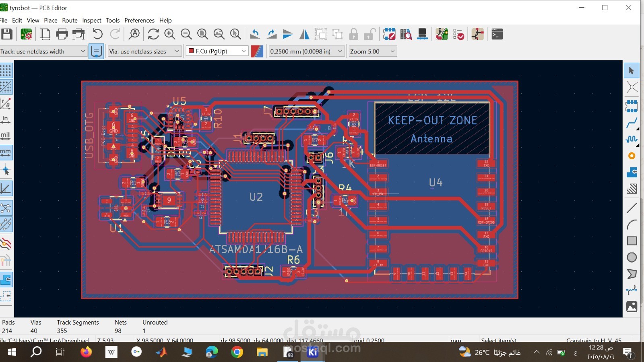Expand the Track netclass width dropdown

43,51
